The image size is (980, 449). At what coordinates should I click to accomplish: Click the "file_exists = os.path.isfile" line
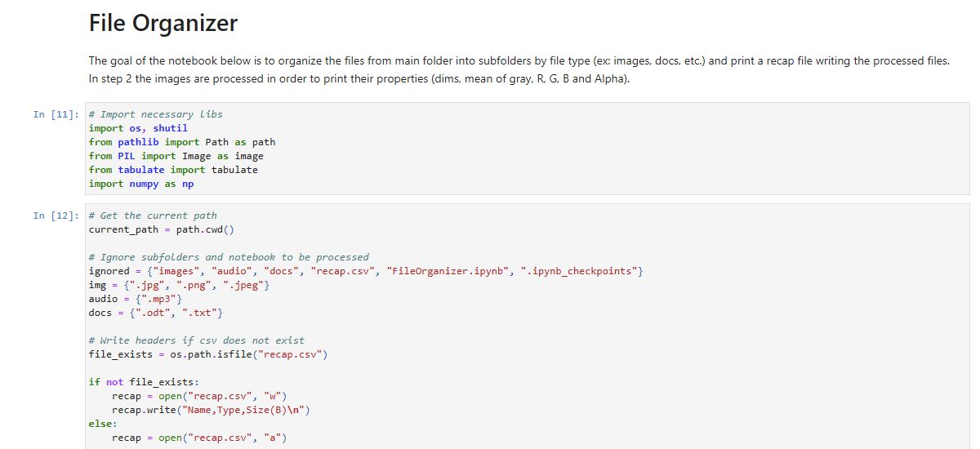[x=208, y=354]
